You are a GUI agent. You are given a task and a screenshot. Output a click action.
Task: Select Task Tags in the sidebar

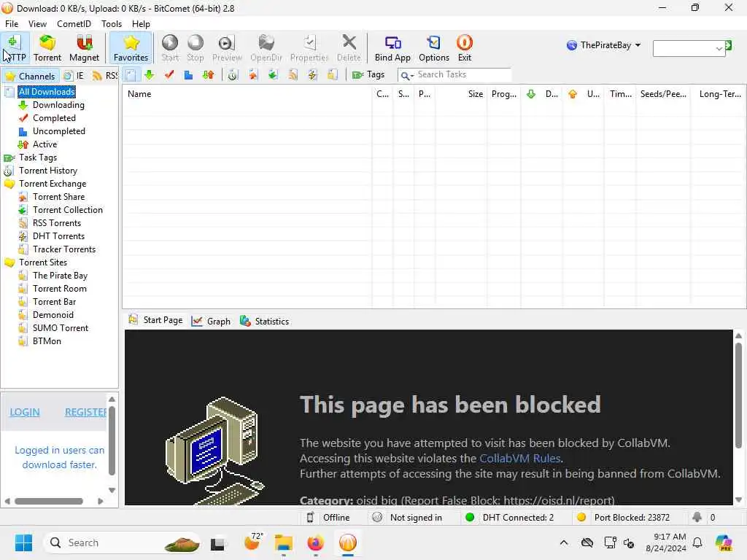tap(38, 157)
